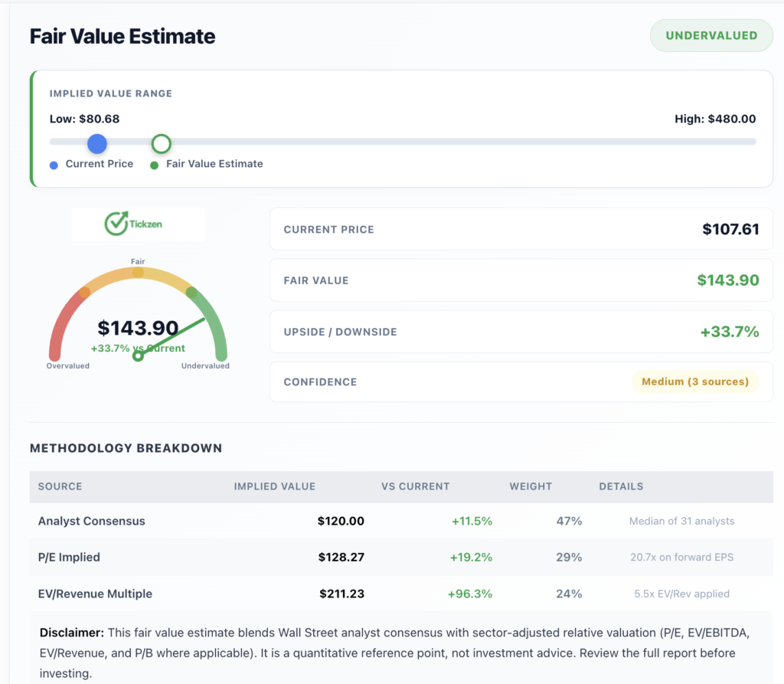Click the $107.61 current price value
This screenshot has height=684, width=784.
(x=730, y=229)
